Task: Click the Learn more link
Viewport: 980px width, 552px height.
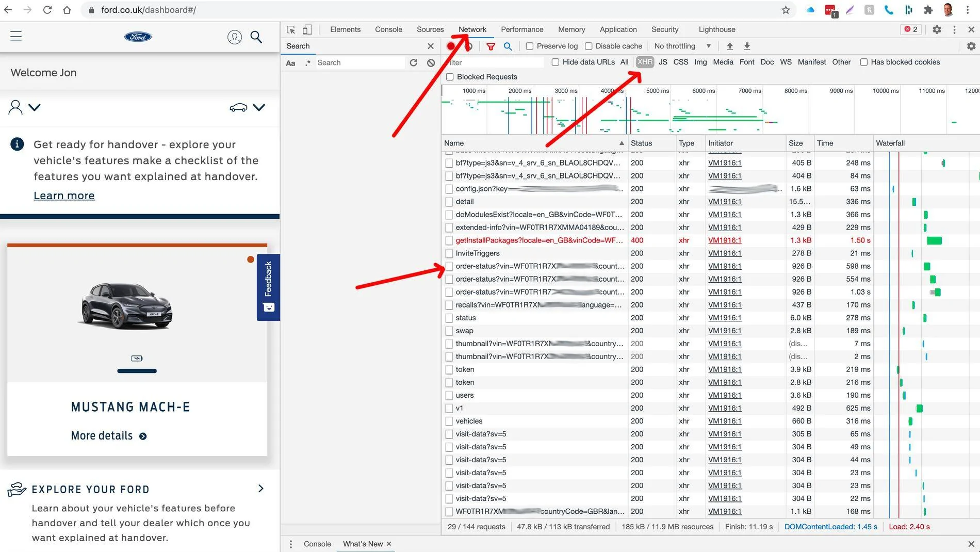Action: tap(64, 196)
